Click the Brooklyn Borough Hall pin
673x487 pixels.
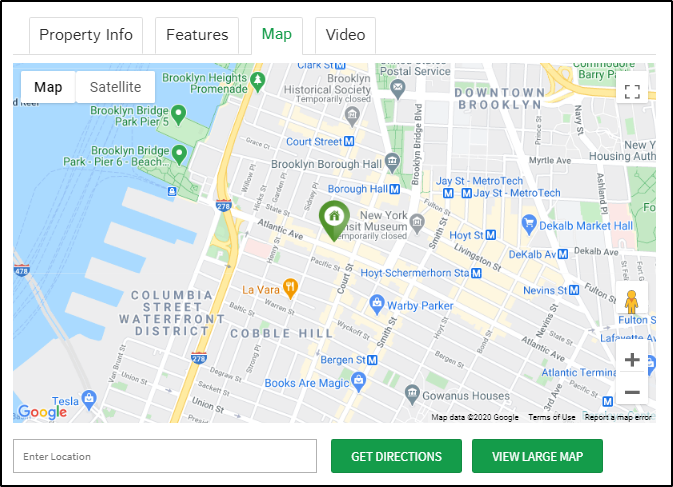click(392, 163)
